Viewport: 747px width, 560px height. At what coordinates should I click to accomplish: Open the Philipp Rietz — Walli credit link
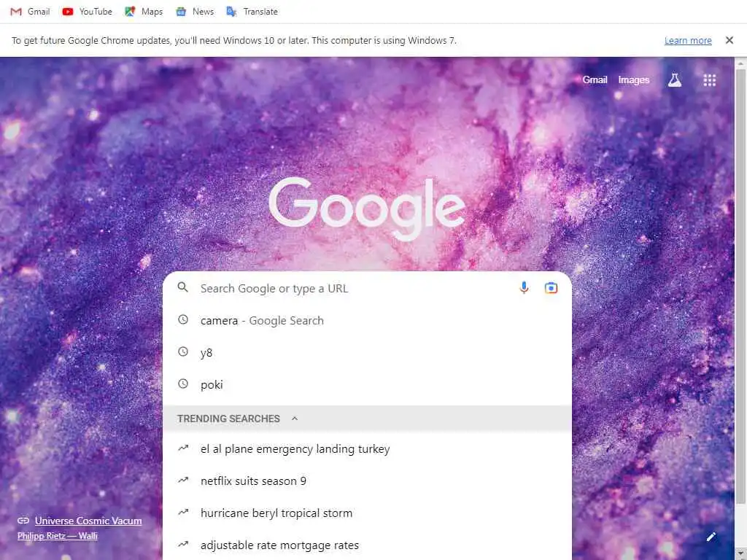(57, 536)
